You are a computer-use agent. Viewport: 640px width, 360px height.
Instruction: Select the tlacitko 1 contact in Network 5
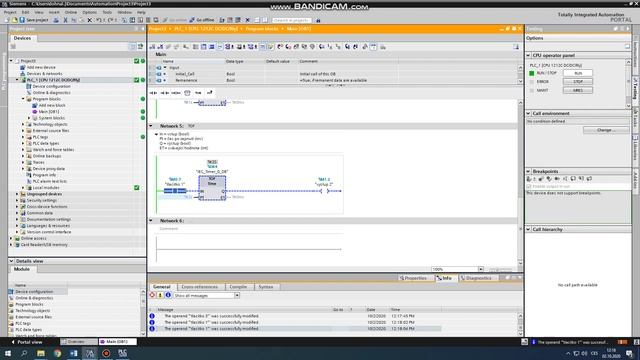point(175,191)
